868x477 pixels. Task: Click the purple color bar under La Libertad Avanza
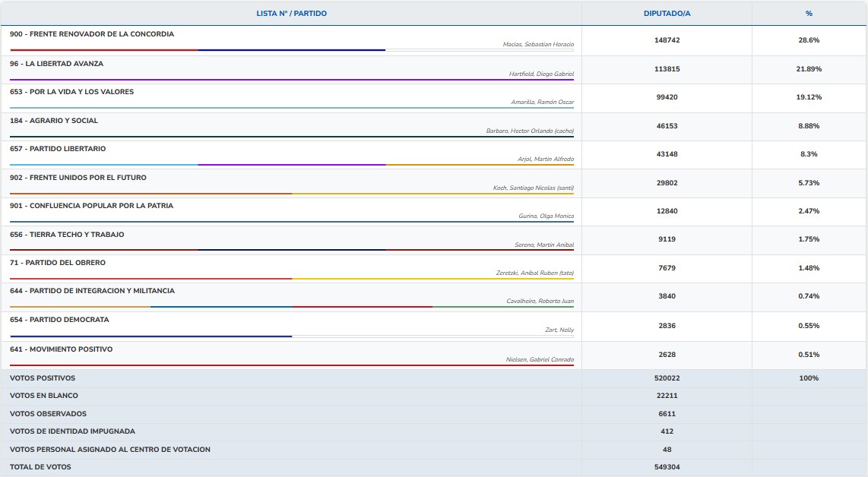pyautogui.click(x=291, y=80)
